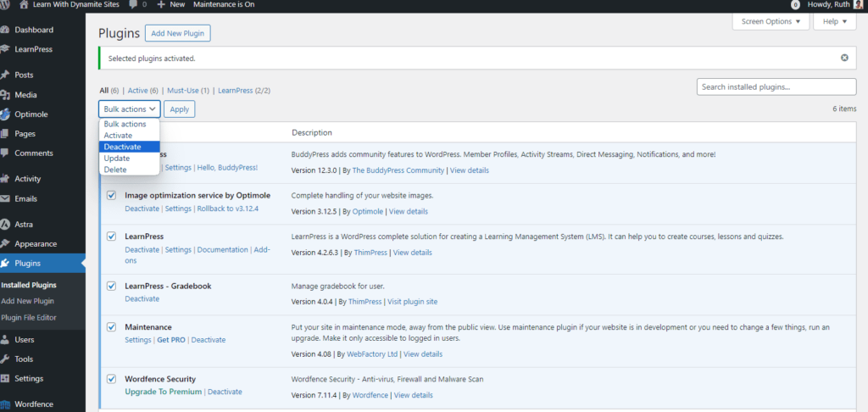The height and width of the screenshot is (412, 868).
Task: Click the Media library sidebar icon
Action: [6, 95]
